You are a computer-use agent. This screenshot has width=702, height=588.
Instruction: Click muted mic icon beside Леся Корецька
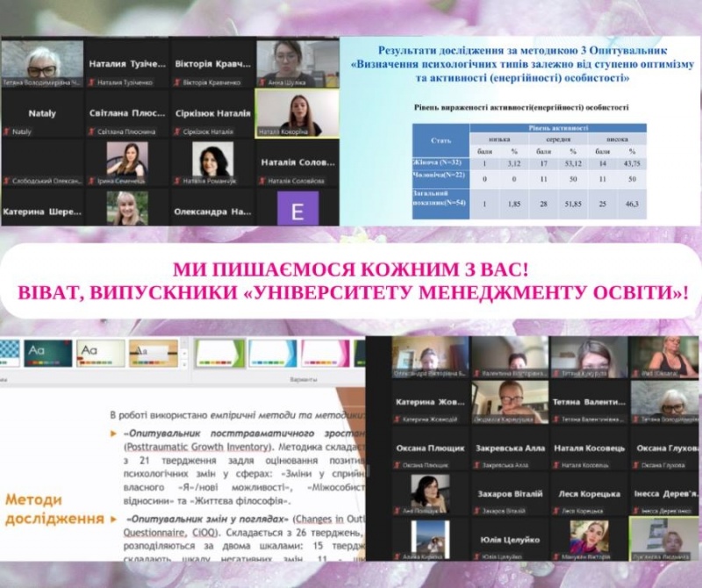[555, 510]
